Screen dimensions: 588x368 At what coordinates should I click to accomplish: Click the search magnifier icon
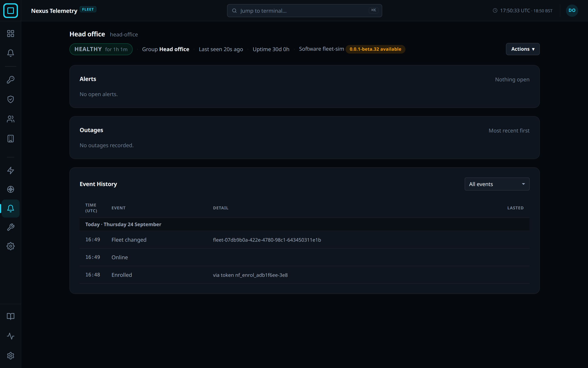(234, 11)
